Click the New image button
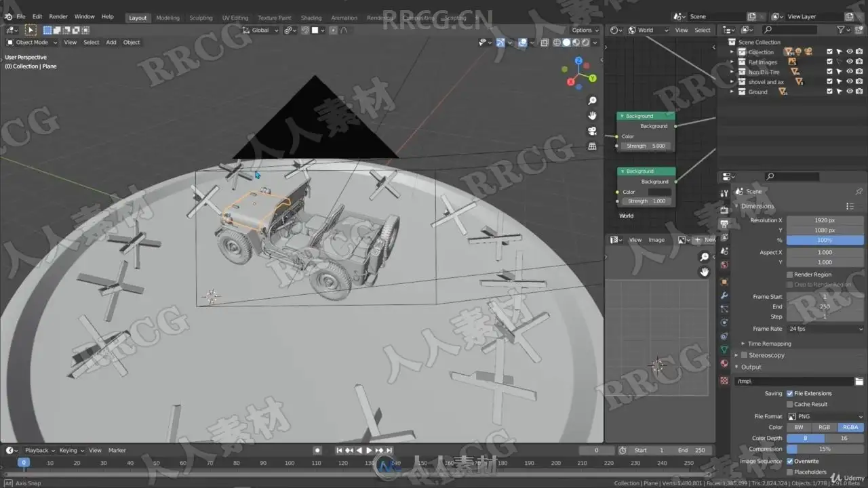 705,239
